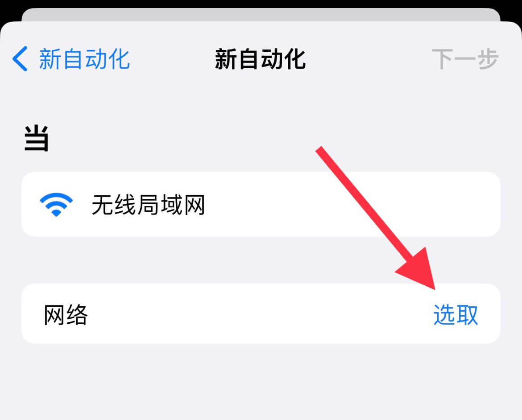
Task: Click the 网络 label text
Action: 66,314
